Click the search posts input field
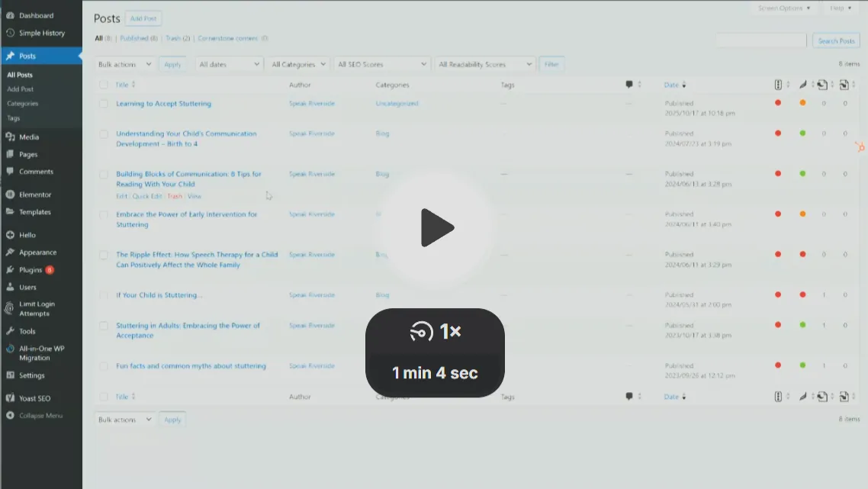 point(760,40)
